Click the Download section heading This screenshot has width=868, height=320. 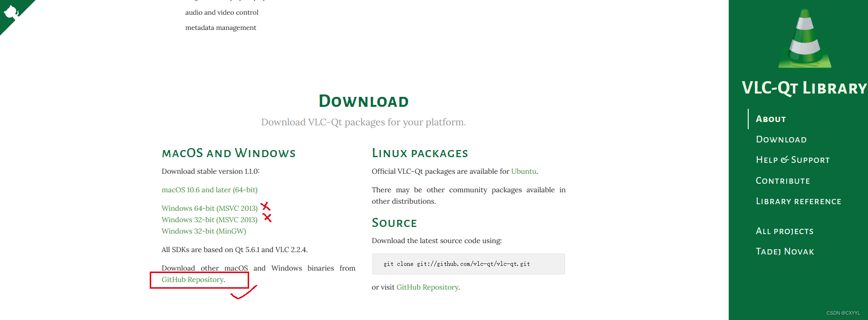click(364, 101)
